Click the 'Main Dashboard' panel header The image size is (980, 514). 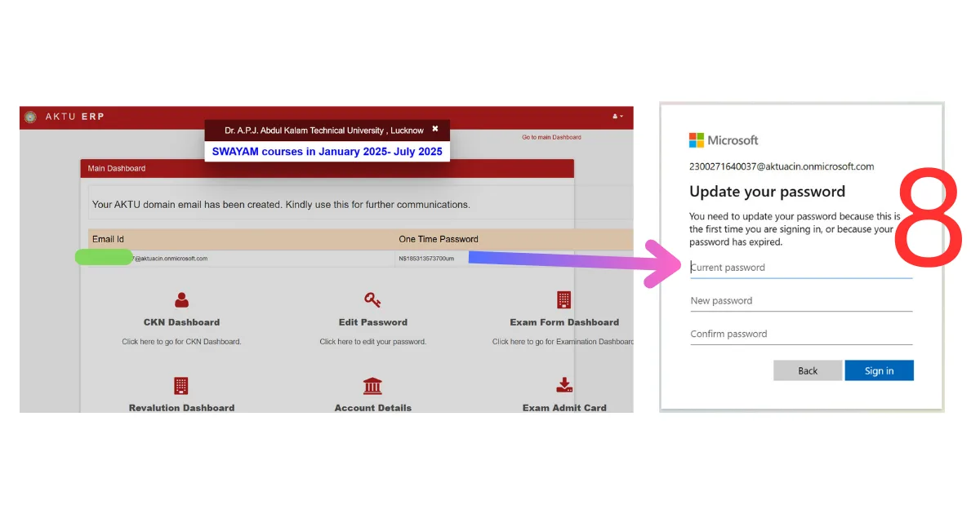point(327,168)
